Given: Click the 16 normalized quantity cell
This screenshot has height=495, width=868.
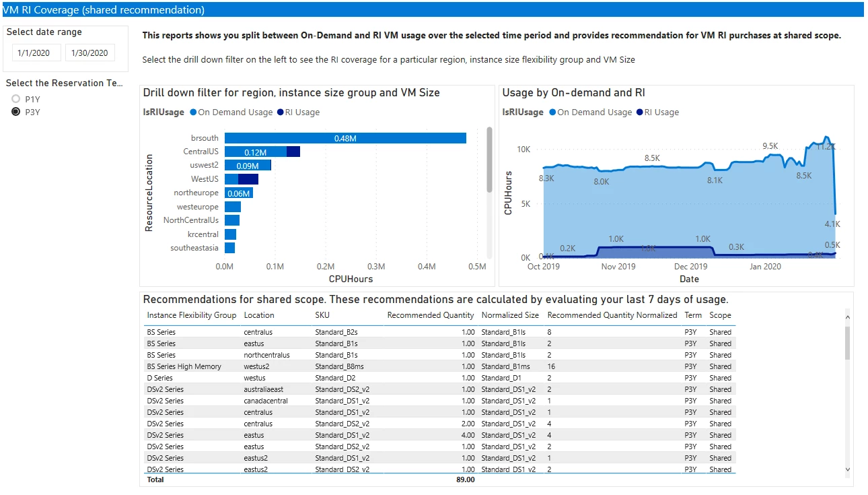Looking at the screenshot, I should [x=551, y=366].
